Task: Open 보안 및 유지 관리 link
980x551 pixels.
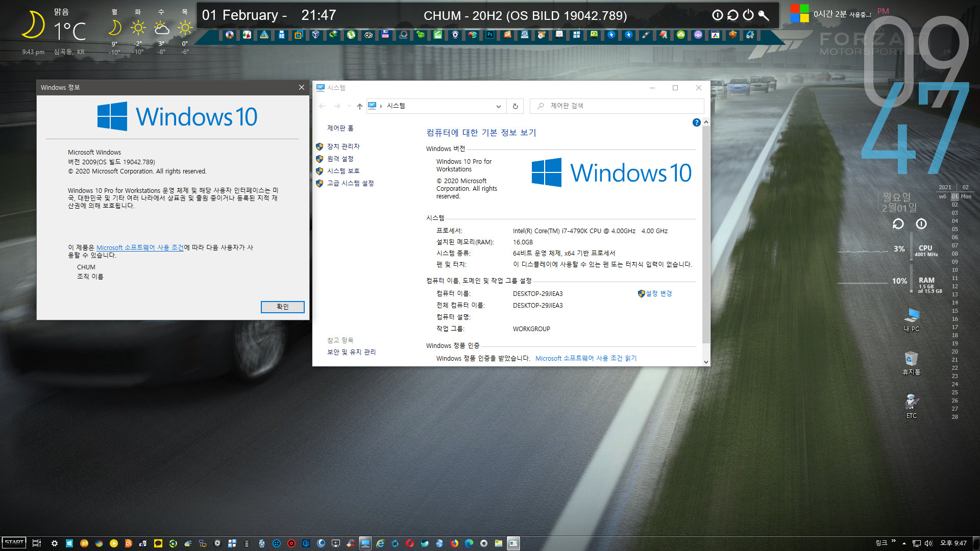Action: pos(351,352)
